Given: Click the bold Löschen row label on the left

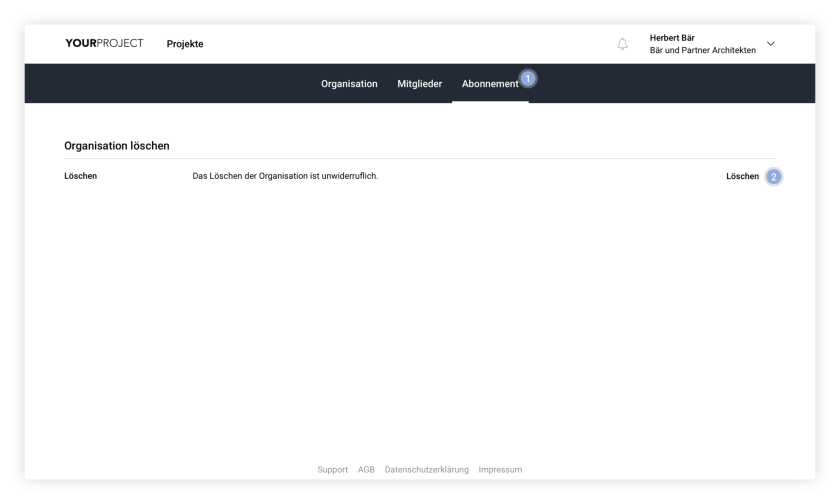Looking at the screenshot, I should coord(80,176).
